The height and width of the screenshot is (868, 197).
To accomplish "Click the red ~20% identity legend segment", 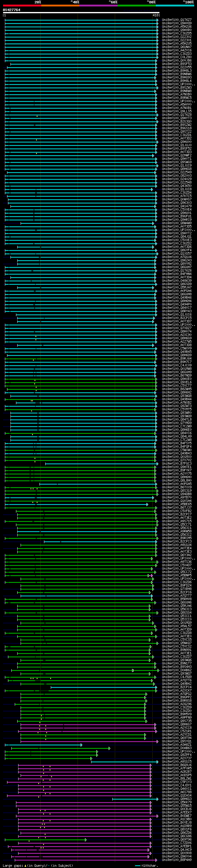I will click(22, 6).
